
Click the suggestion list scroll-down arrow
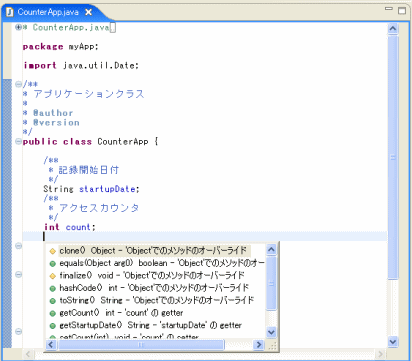[x=271, y=332]
